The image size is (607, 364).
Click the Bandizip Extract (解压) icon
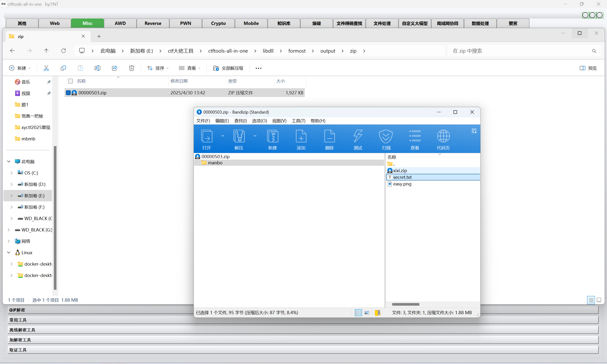point(239,136)
